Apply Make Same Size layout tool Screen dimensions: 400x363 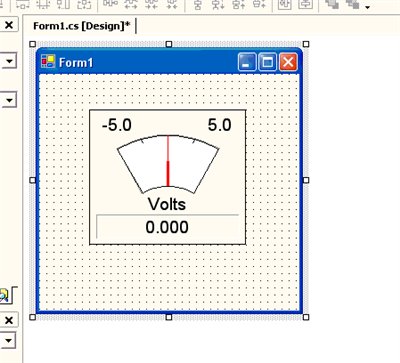point(63,5)
